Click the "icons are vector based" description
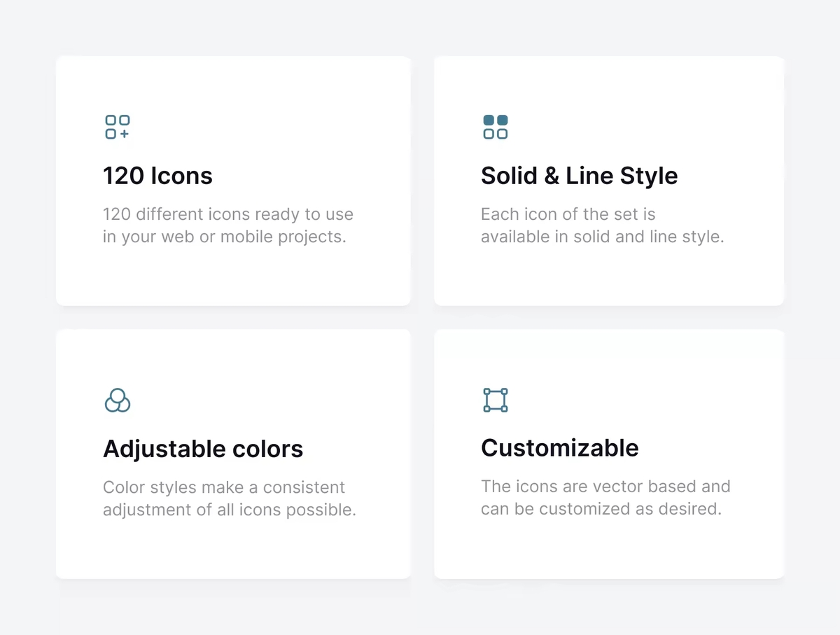Image resolution: width=840 pixels, height=635 pixels. (x=605, y=487)
